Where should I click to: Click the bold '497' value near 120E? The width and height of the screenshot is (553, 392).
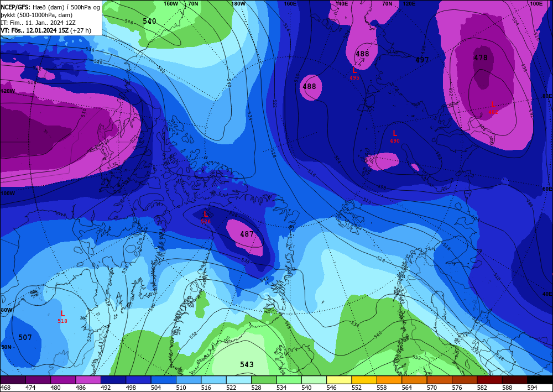point(422,60)
